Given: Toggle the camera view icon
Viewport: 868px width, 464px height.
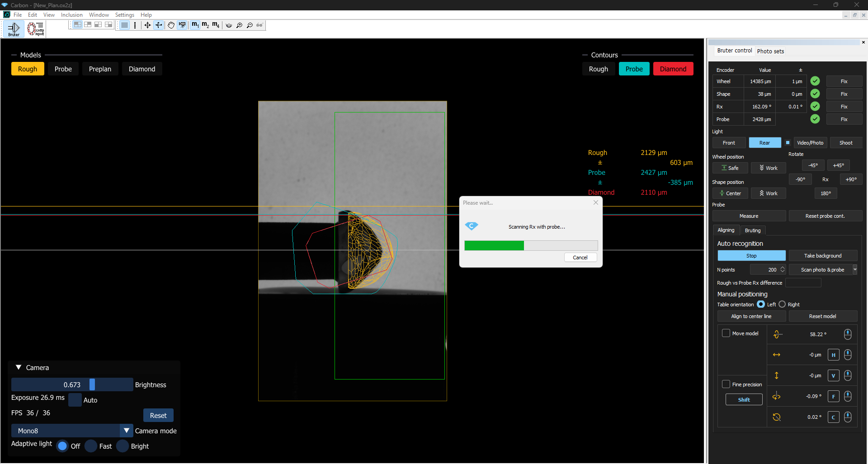Looking at the screenshot, I should 182,25.
